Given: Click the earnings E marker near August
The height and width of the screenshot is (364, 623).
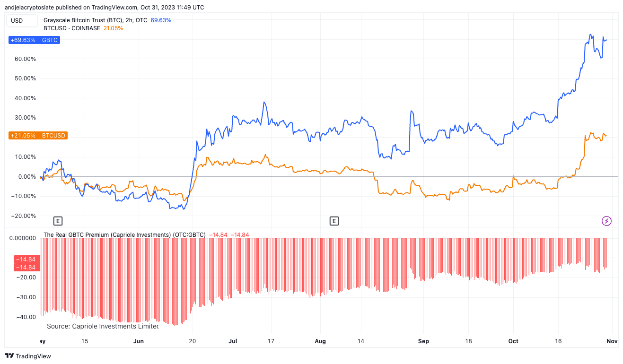Looking at the screenshot, I should [334, 221].
